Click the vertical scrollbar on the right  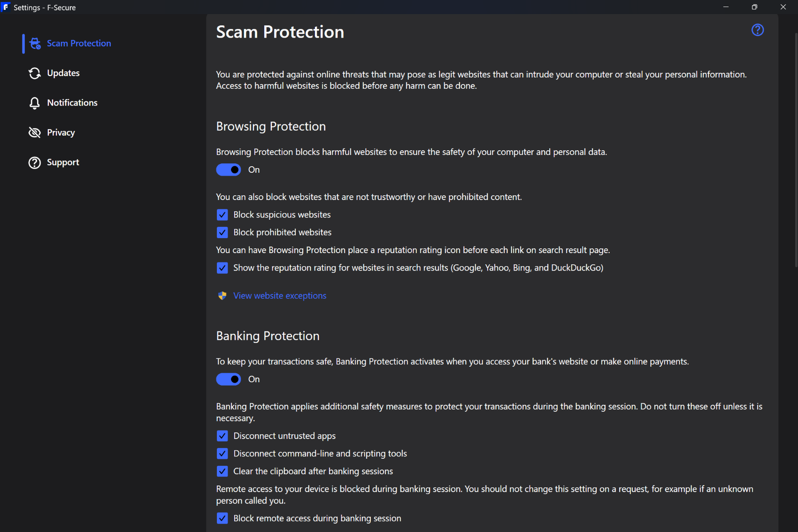click(796, 150)
